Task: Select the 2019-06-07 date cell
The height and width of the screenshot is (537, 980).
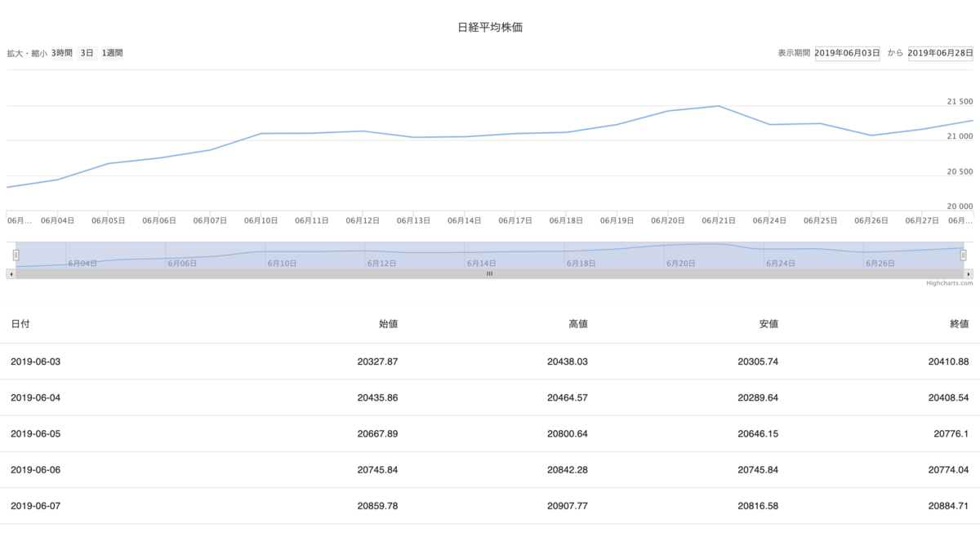Action: pyautogui.click(x=36, y=505)
